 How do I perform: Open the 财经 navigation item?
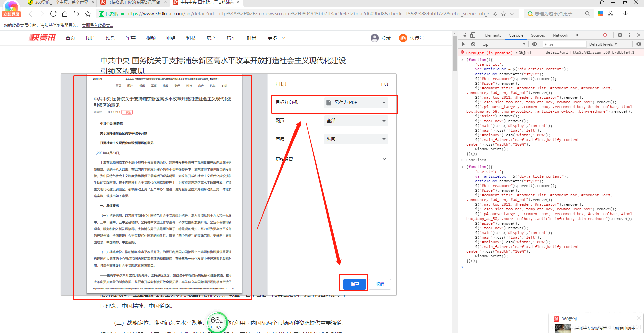click(171, 38)
